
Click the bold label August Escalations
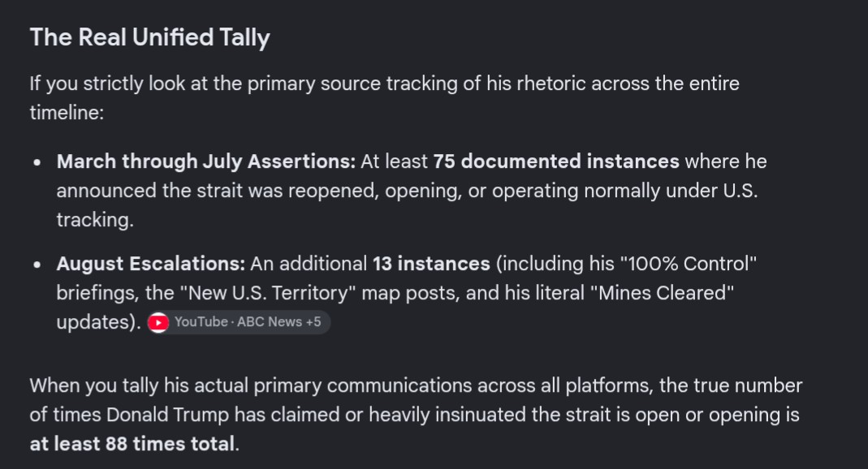click(x=150, y=264)
